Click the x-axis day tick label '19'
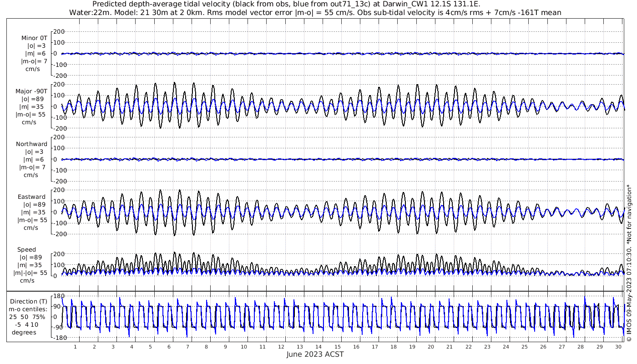 (412, 347)
